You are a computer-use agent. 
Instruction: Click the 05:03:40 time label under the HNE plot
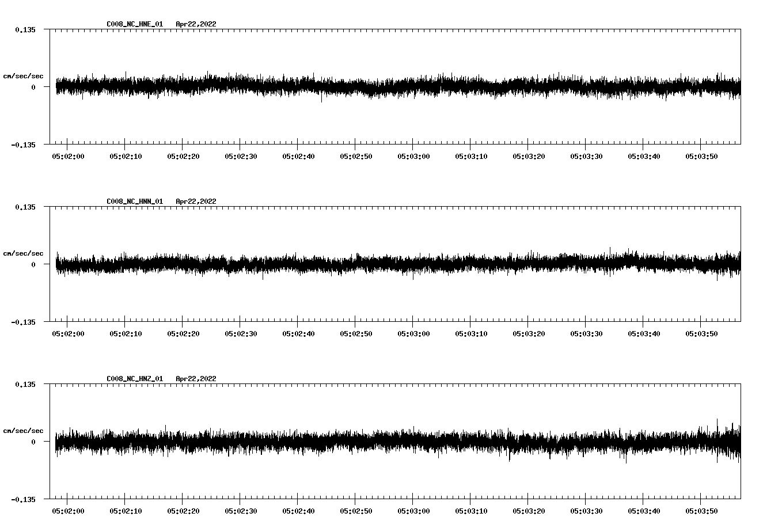coord(644,156)
